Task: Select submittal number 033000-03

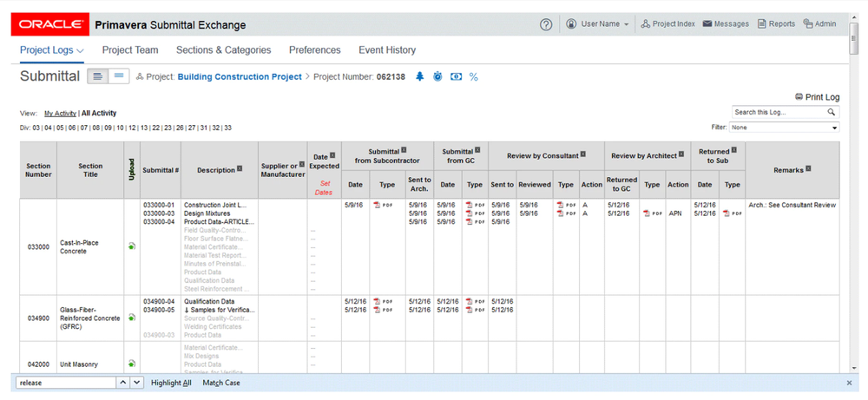Action: coord(159,213)
